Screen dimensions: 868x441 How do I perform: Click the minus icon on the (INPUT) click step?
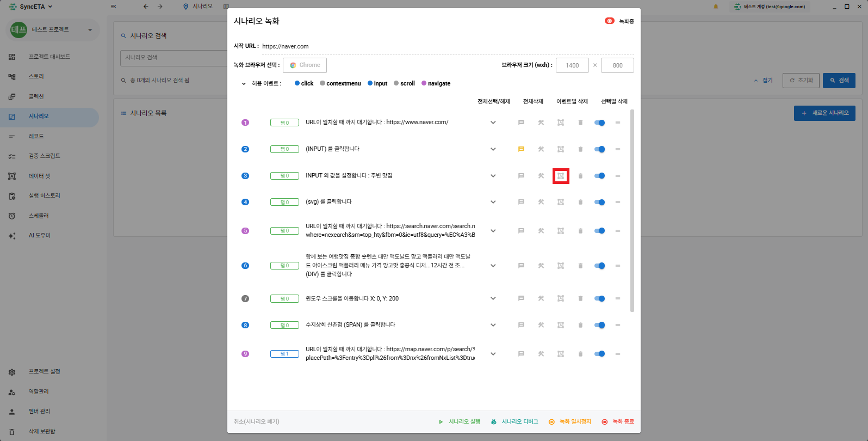pyautogui.click(x=618, y=149)
